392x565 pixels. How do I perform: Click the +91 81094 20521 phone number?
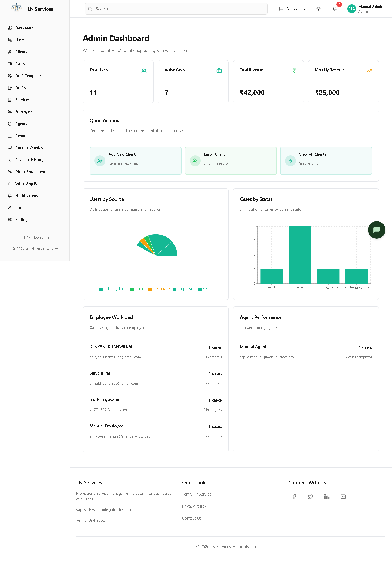(92, 520)
